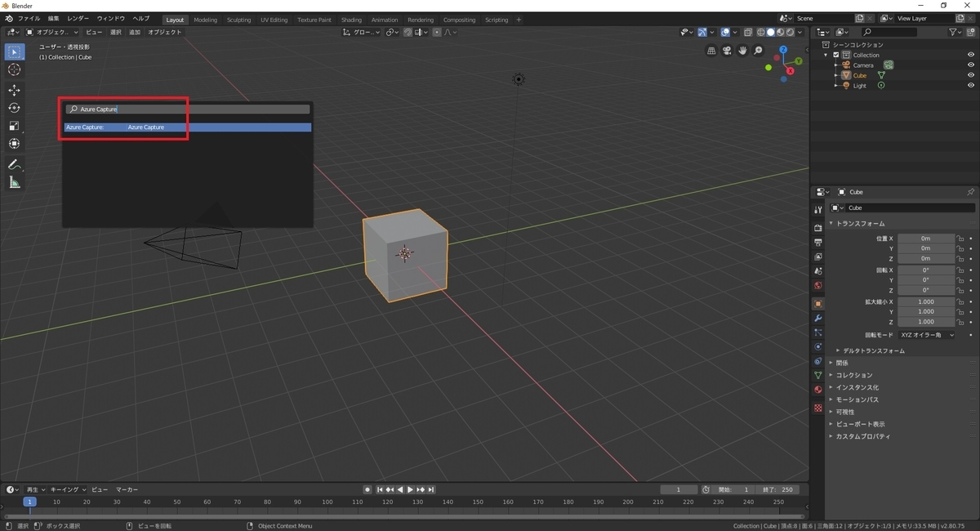
Task: Uncheck the Collection exclude checkbox
Action: coord(836,55)
